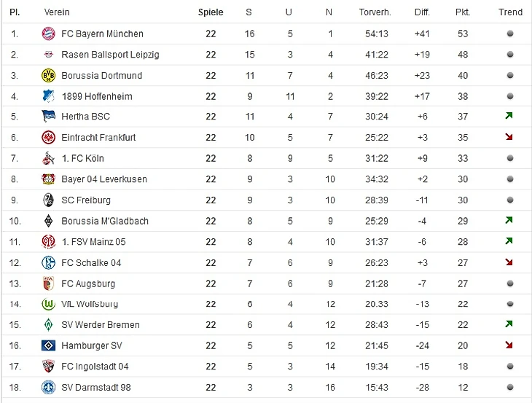This screenshot has width=532, height=403.
Task: Click the RB Leipzig logo icon
Action: [48, 55]
